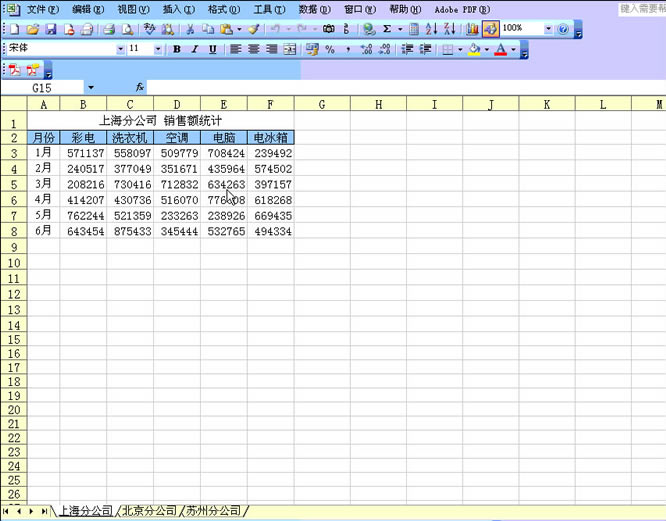666x521 pixels.
Task: Click the AutoSum sigma icon
Action: (x=387, y=29)
